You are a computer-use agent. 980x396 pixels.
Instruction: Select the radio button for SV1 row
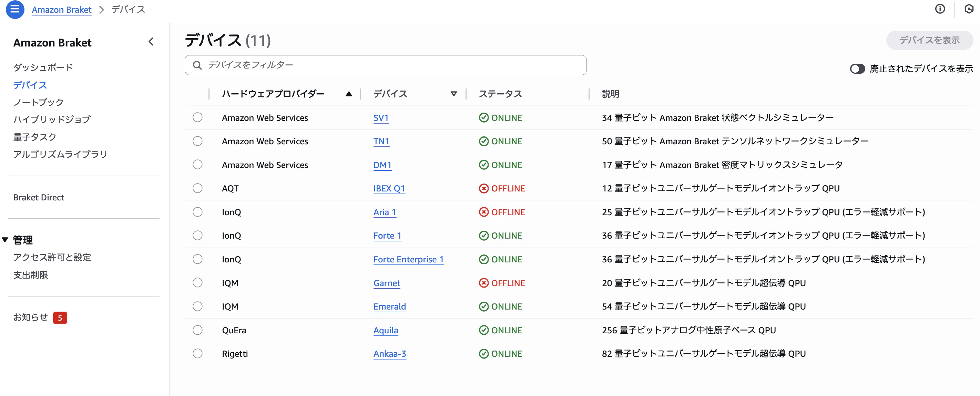(x=197, y=117)
